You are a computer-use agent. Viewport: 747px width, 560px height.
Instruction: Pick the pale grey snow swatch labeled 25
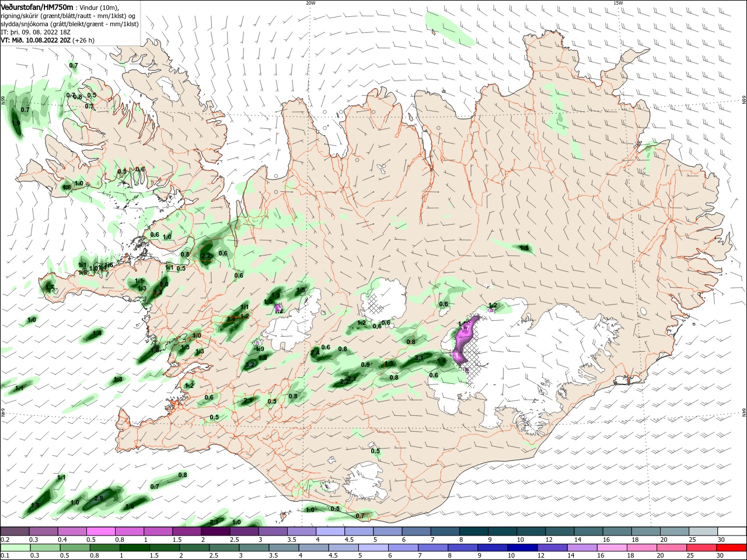(x=703, y=531)
